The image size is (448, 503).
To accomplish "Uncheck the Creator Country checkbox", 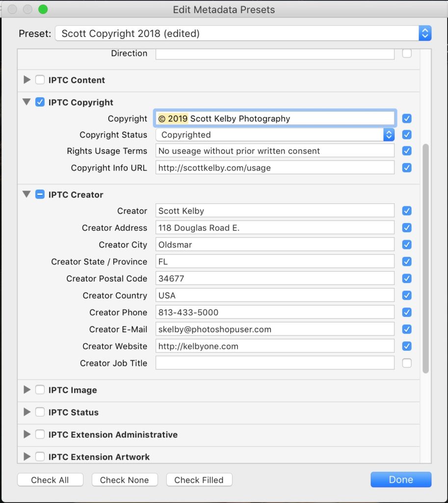I will 407,295.
